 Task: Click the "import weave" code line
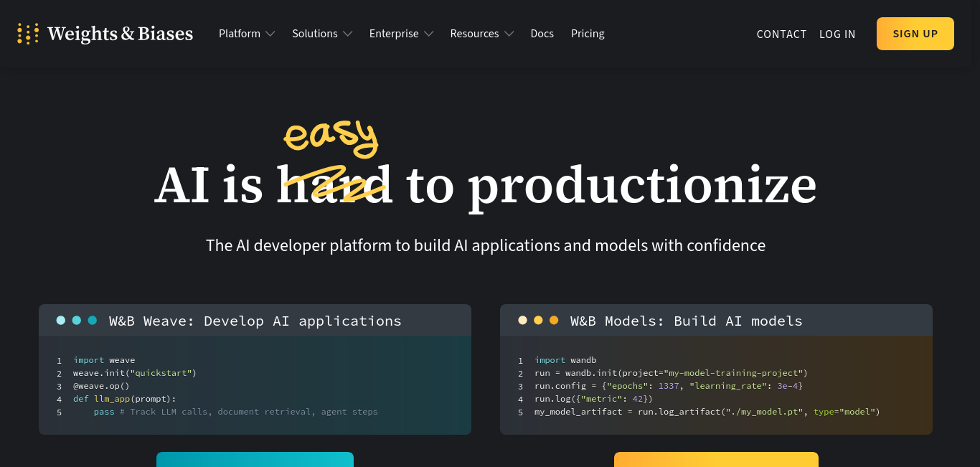coord(104,360)
